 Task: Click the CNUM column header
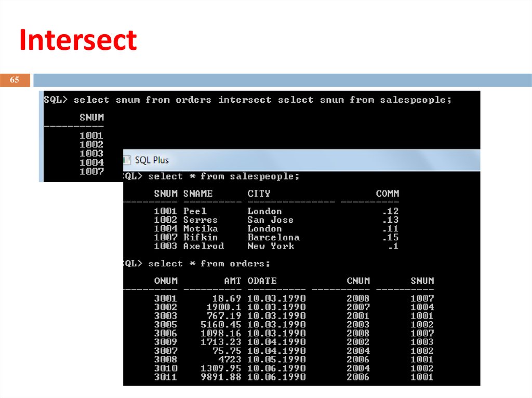click(x=358, y=281)
